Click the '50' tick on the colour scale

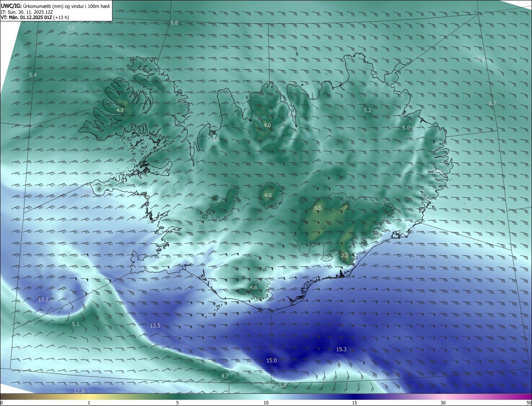coord(529,403)
